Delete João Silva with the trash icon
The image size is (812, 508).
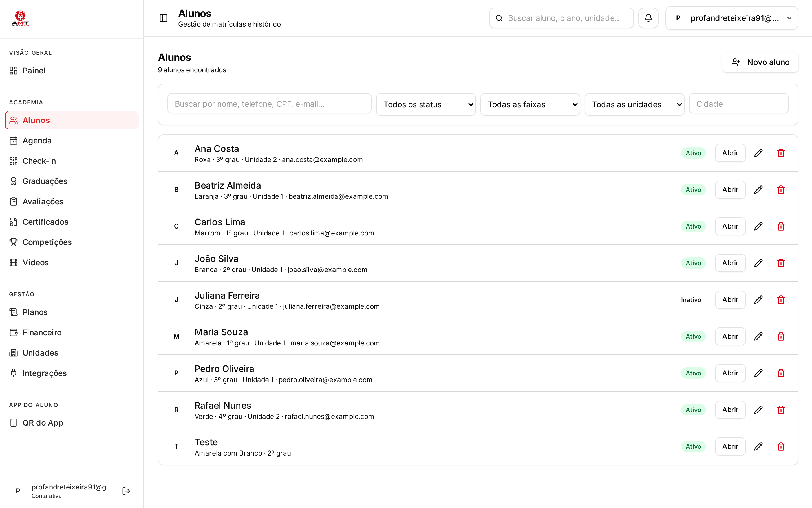(781, 263)
